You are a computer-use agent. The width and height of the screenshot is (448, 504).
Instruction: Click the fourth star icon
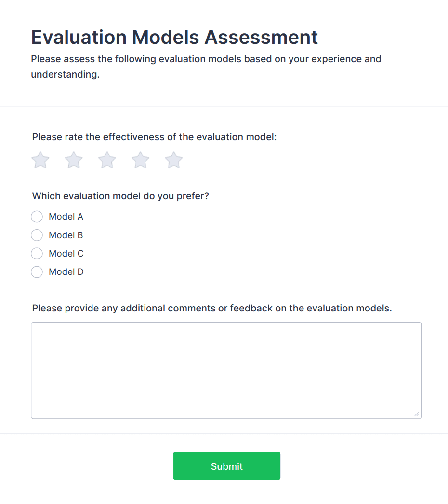coord(140,159)
